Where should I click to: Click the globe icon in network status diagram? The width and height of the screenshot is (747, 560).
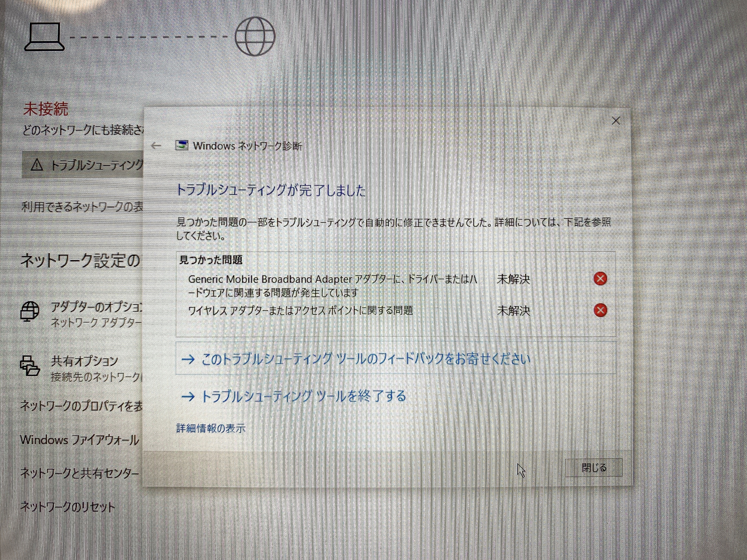click(255, 36)
